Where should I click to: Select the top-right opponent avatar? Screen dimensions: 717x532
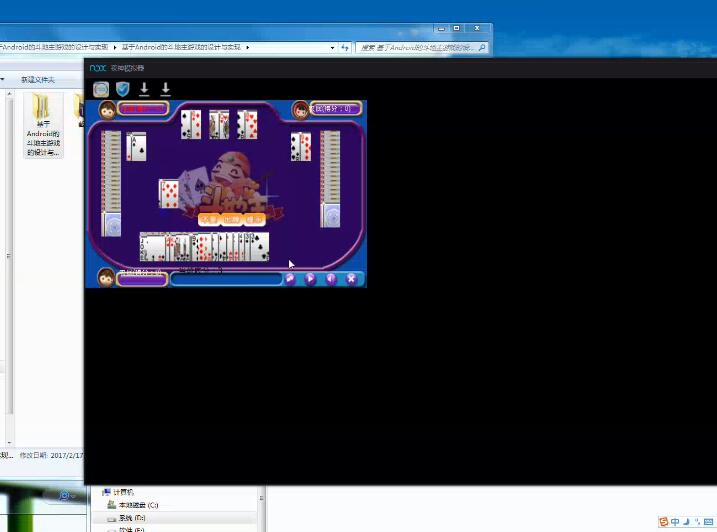click(301, 110)
